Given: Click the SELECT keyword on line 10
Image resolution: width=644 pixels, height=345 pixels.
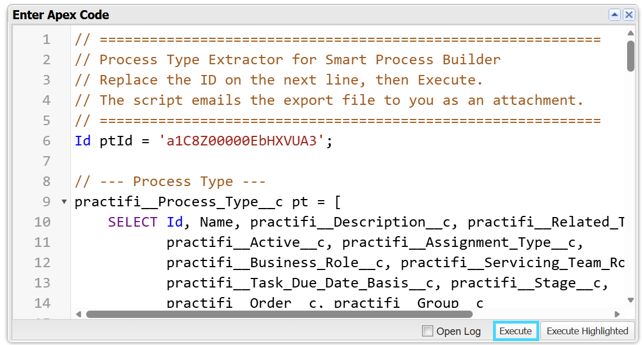Looking at the screenshot, I should tap(132, 222).
